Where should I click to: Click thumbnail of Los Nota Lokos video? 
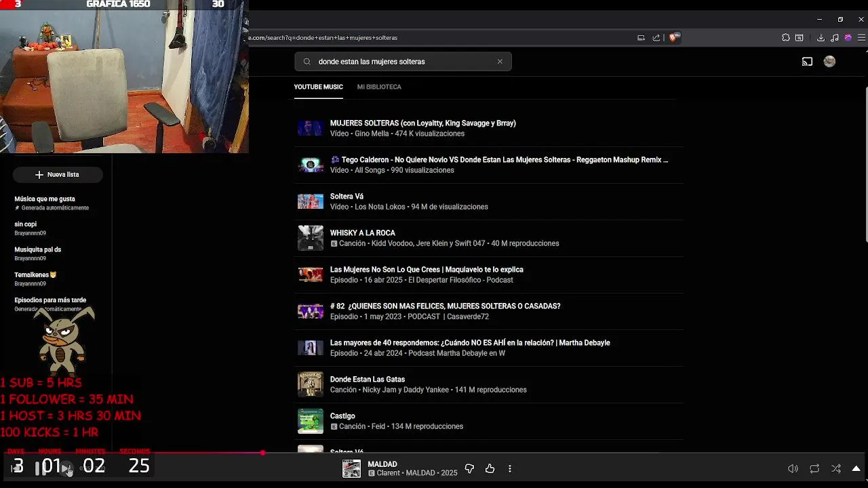point(311,201)
